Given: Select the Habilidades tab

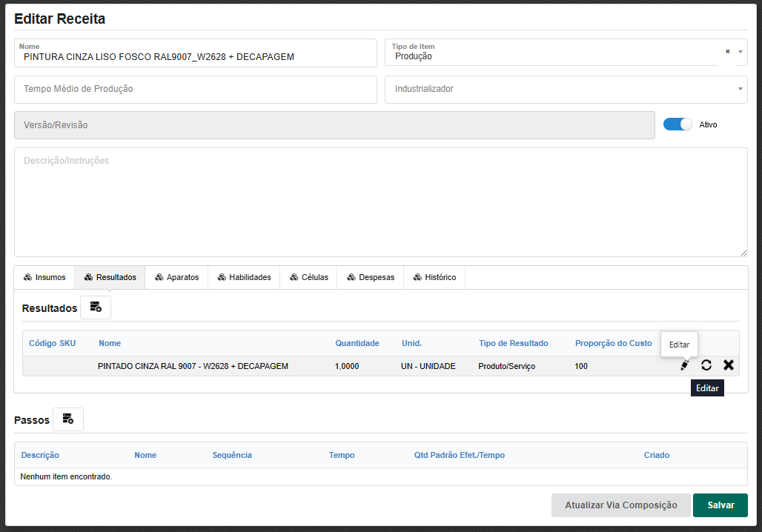Looking at the screenshot, I should (x=244, y=277).
